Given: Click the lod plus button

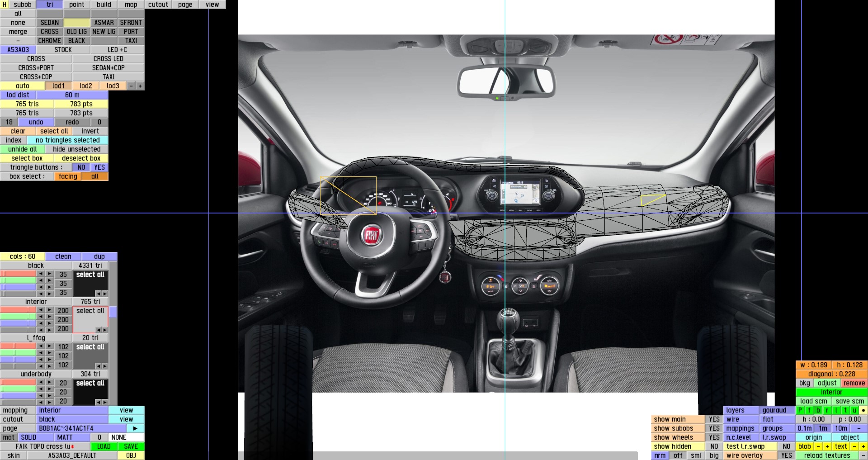Looking at the screenshot, I should point(140,86).
